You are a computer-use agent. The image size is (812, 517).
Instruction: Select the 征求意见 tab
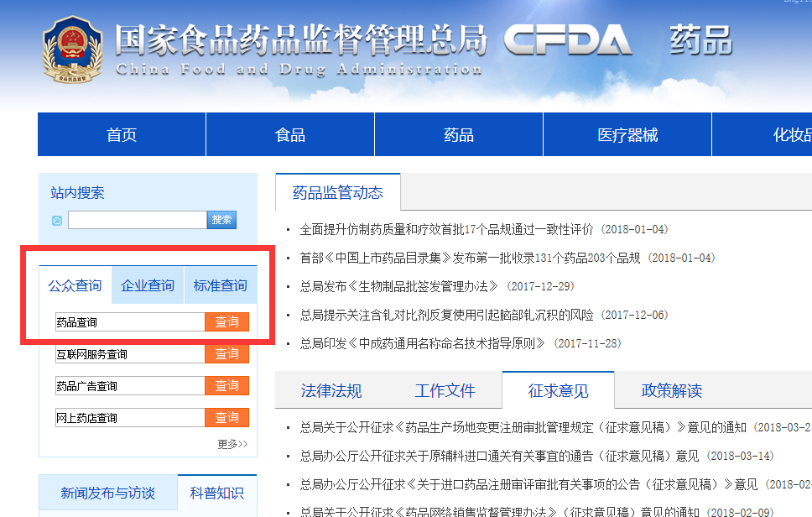tap(559, 390)
